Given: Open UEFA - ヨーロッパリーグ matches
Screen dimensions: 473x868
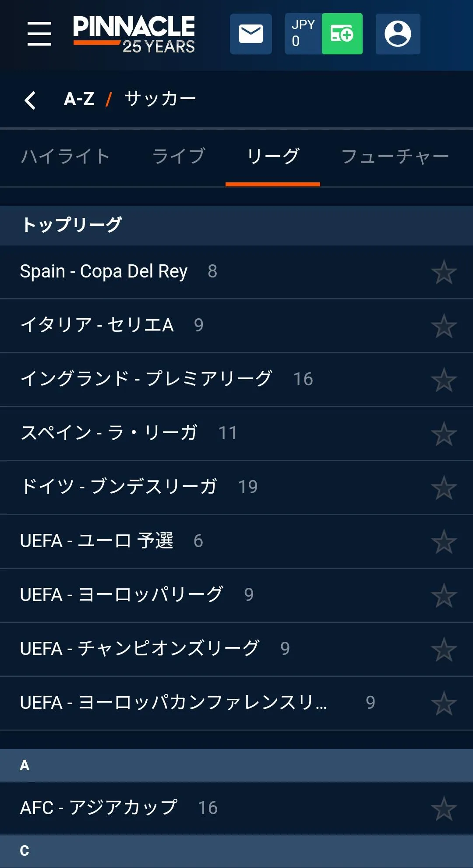Looking at the screenshot, I should click(x=122, y=595).
